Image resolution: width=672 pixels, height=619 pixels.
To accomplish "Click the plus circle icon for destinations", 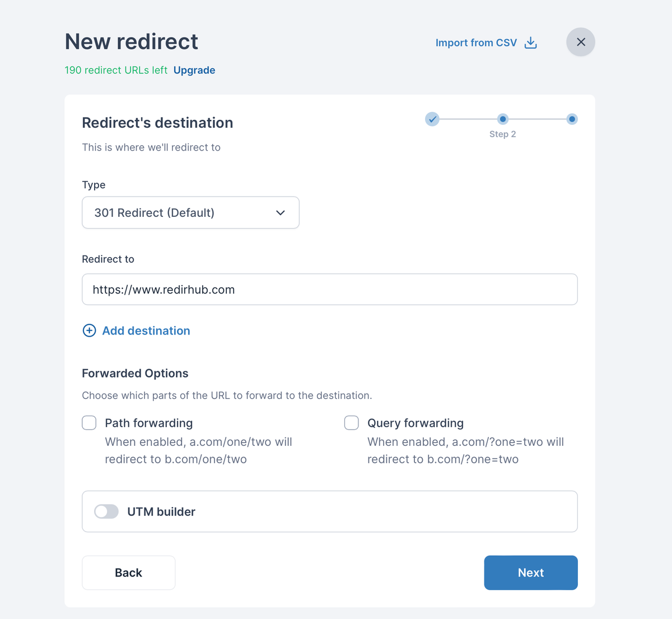I will pyautogui.click(x=89, y=331).
